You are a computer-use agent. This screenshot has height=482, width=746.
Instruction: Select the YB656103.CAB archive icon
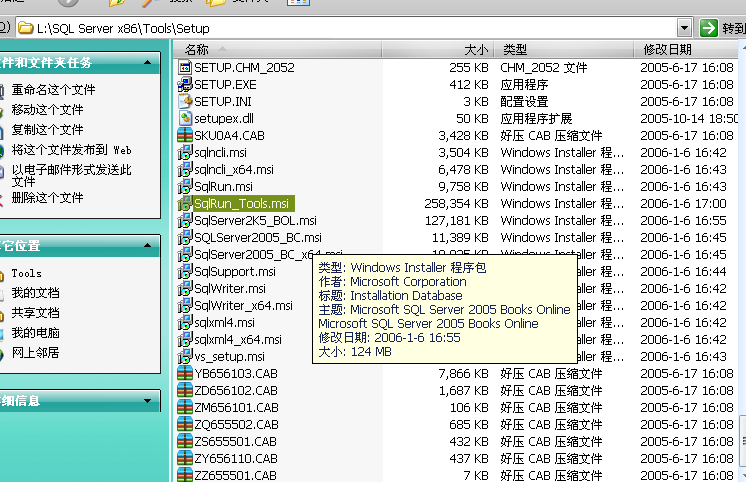[x=185, y=374]
